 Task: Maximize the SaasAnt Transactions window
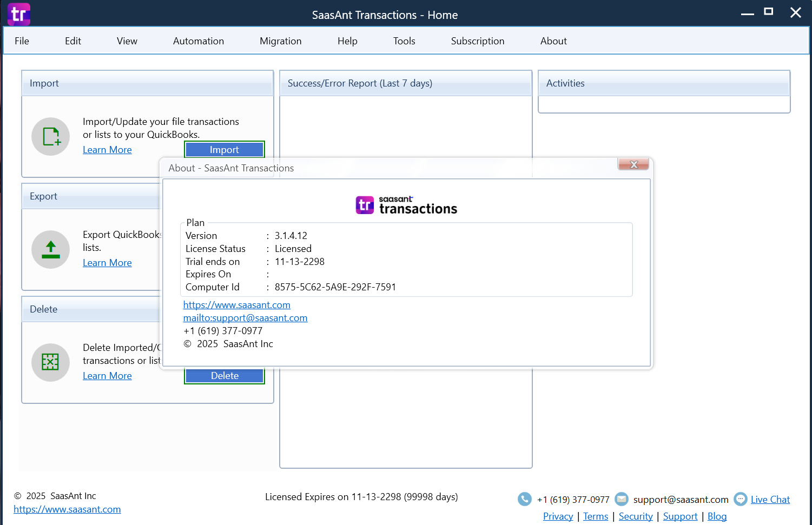pos(769,11)
